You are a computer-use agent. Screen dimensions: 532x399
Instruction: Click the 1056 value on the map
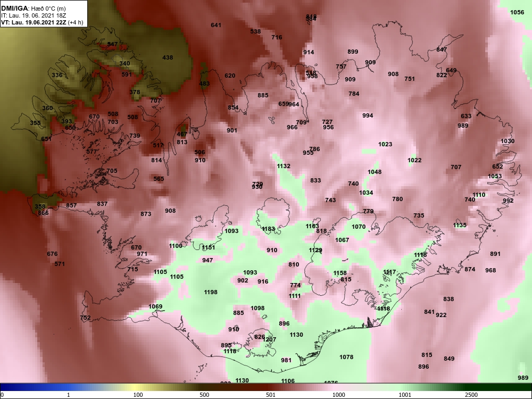click(517, 13)
